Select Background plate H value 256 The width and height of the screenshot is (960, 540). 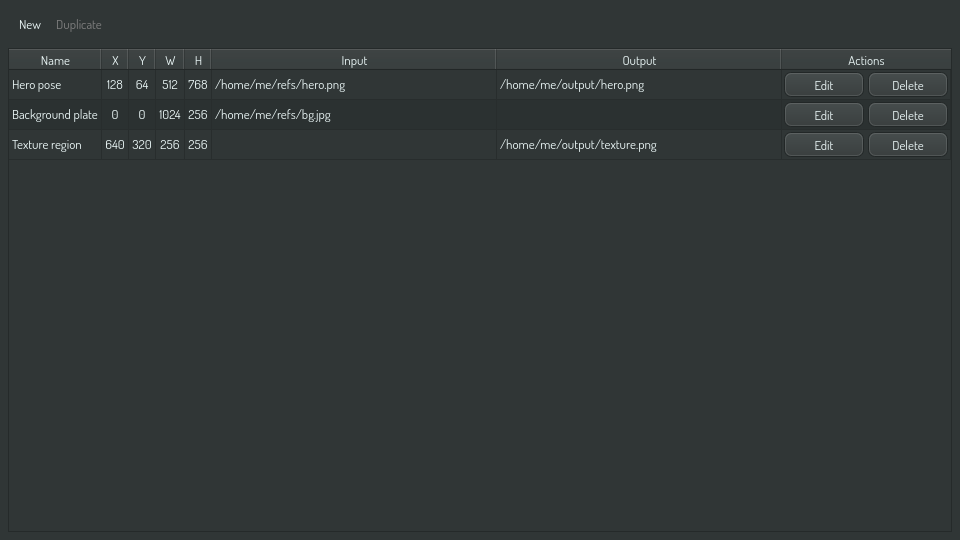(x=198, y=115)
